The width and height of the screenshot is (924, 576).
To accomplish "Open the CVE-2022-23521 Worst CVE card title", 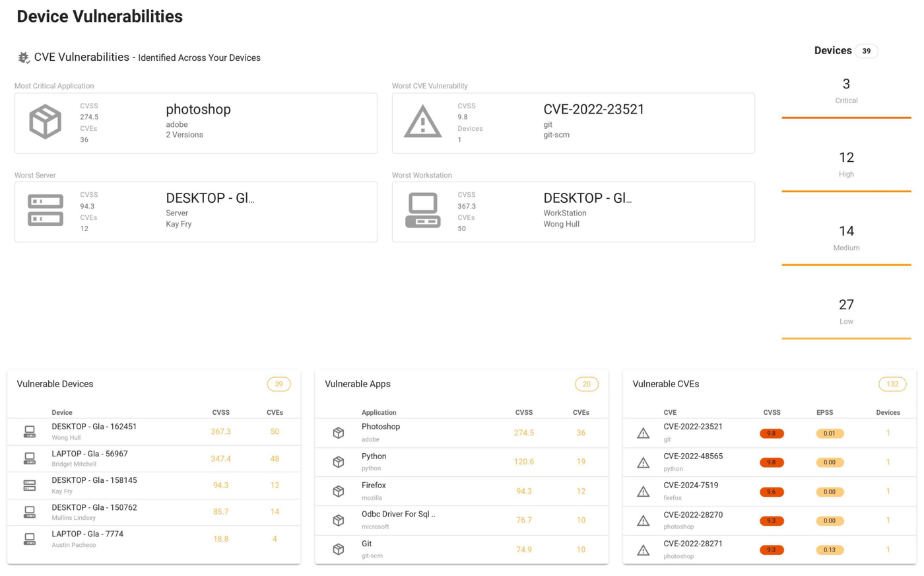I will [x=593, y=110].
